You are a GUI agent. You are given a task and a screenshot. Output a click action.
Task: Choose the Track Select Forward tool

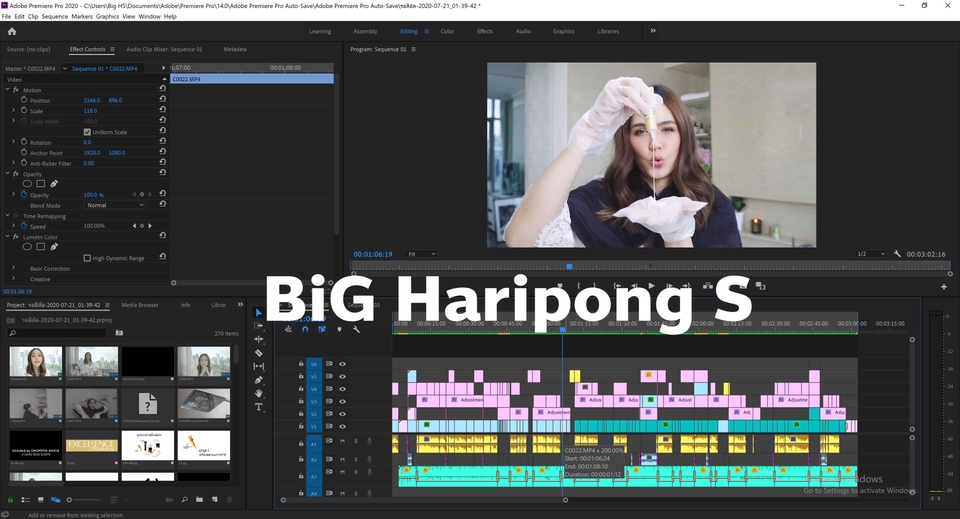coord(259,326)
